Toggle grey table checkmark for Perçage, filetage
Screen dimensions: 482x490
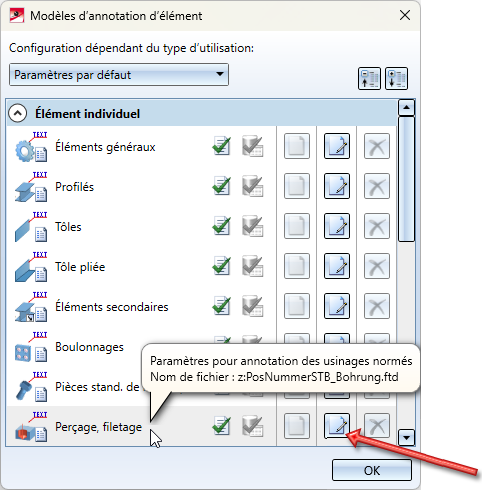(252, 426)
